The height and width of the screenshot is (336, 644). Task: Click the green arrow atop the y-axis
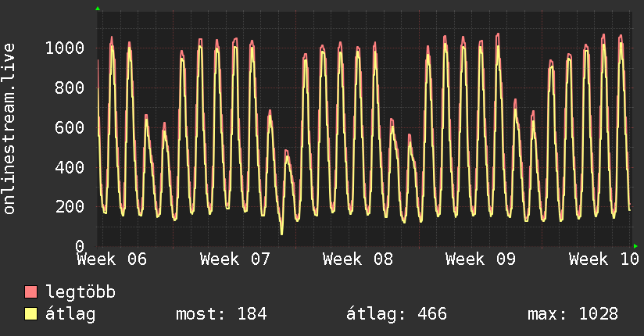[98, 9]
